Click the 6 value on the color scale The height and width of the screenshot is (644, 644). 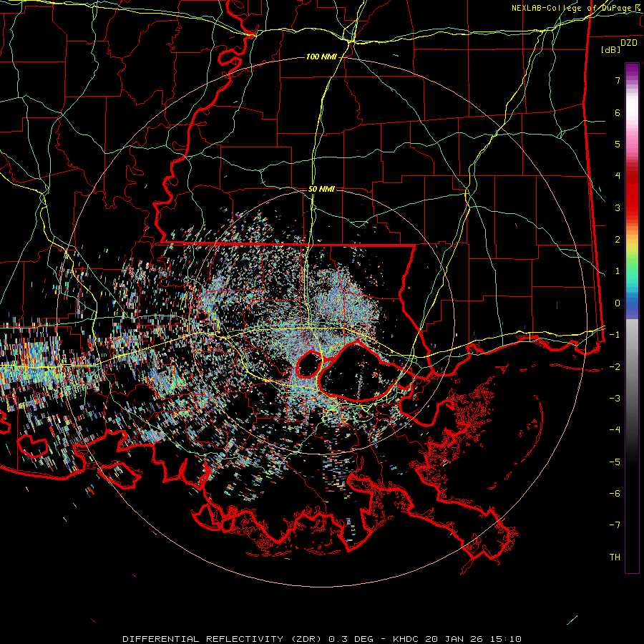[618, 112]
